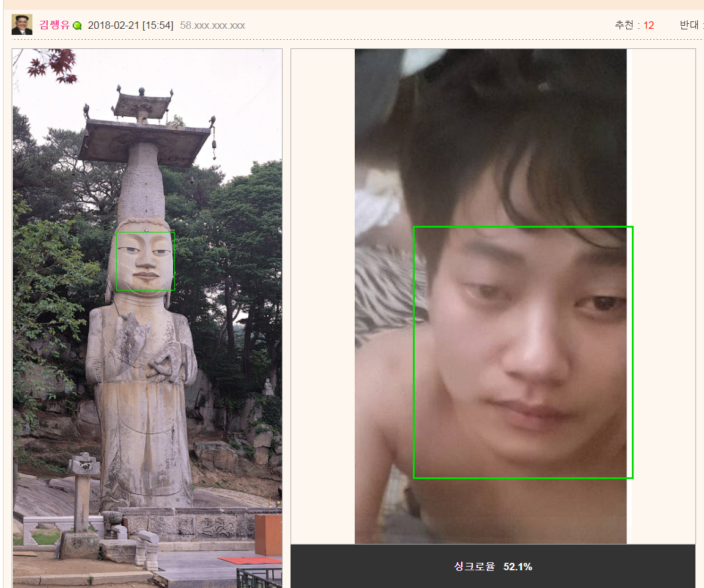The width and height of the screenshot is (704, 588).
Task: Select the timestamp 2018-02-21 [15:54]
Action: 131,25
